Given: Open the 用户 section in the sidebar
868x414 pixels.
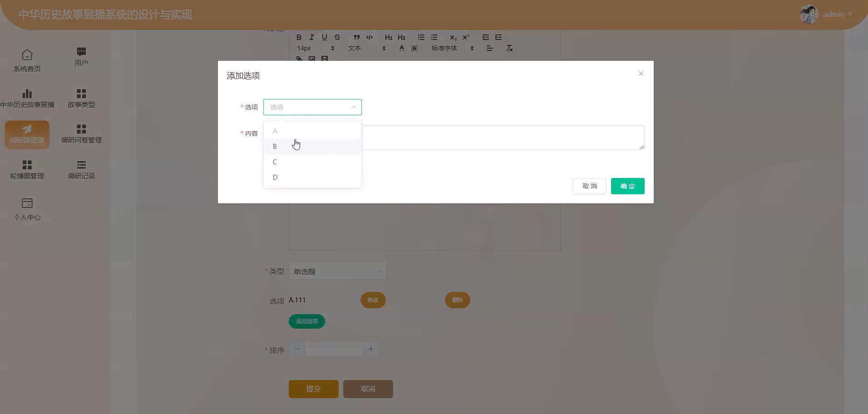Looking at the screenshot, I should tap(81, 57).
